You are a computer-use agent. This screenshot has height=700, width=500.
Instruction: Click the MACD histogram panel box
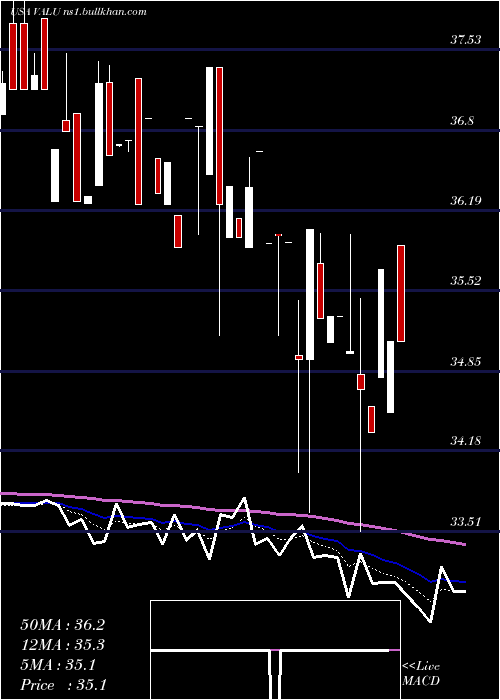pyautogui.click(x=275, y=650)
